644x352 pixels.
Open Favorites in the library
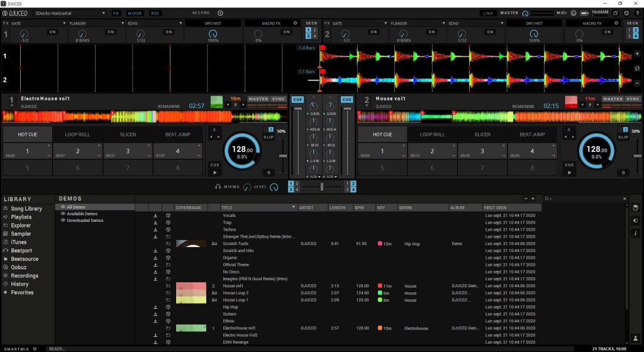click(22, 292)
